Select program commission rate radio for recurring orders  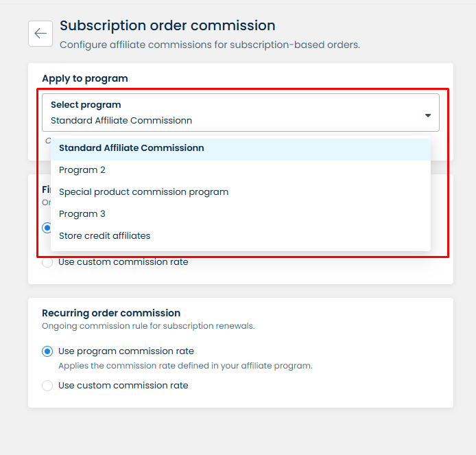[47, 351]
